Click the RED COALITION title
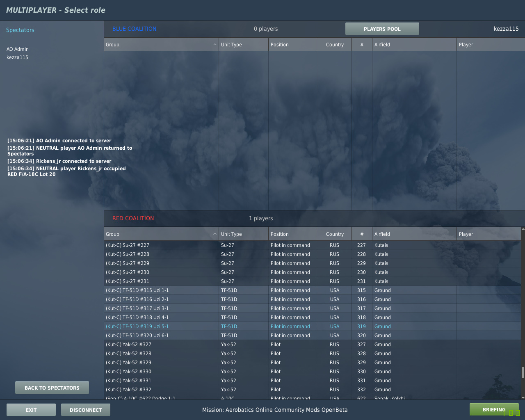 (x=133, y=218)
